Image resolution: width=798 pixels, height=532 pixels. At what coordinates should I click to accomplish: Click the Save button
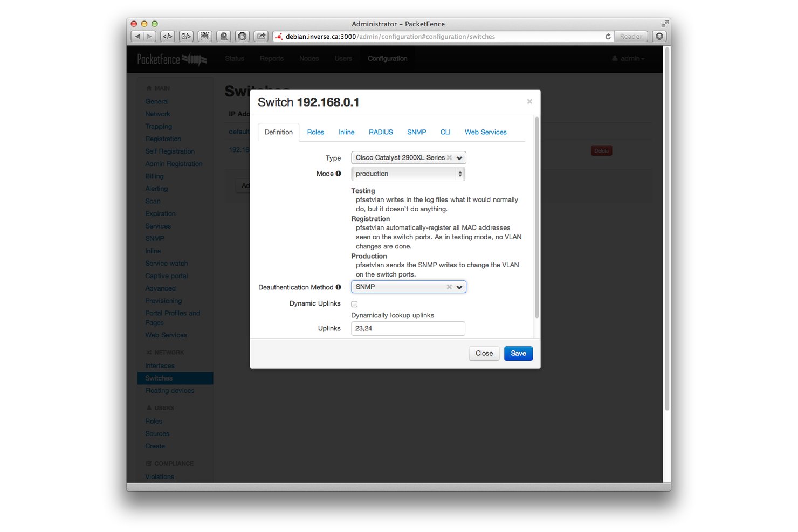click(x=518, y=353)
